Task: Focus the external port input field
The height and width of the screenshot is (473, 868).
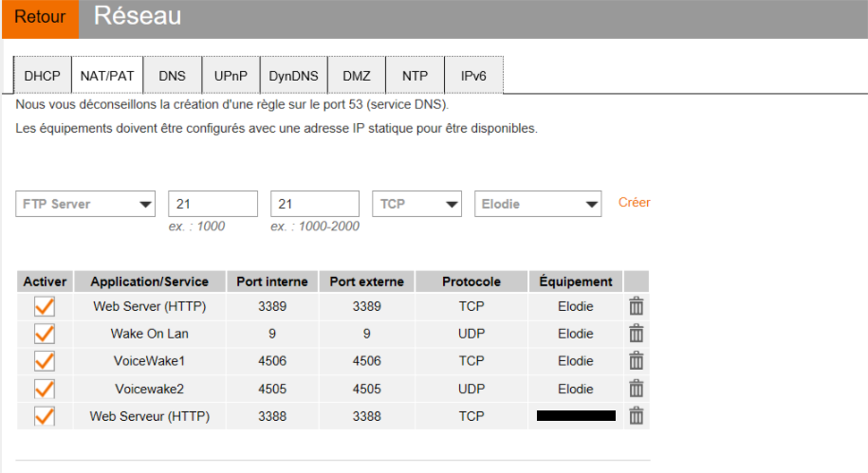Action: (314, 204)
